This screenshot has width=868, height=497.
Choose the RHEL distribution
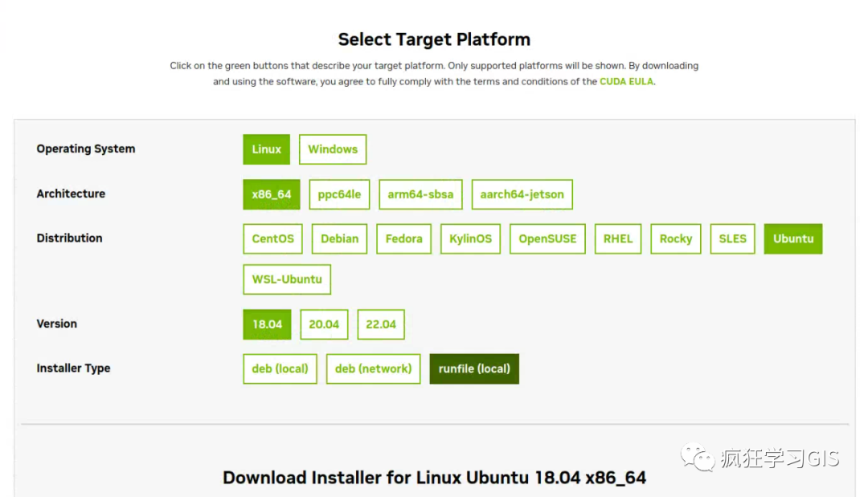tap(617, 238)
